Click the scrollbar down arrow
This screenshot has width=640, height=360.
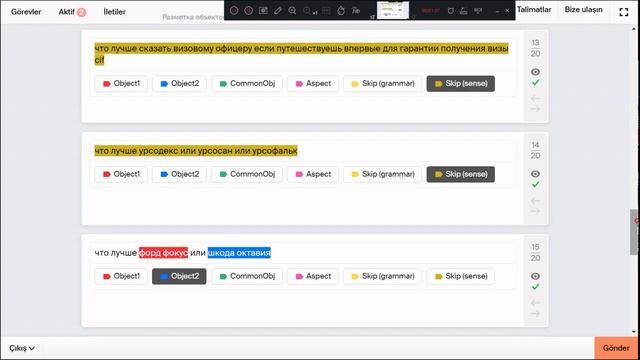click(634, 332)
